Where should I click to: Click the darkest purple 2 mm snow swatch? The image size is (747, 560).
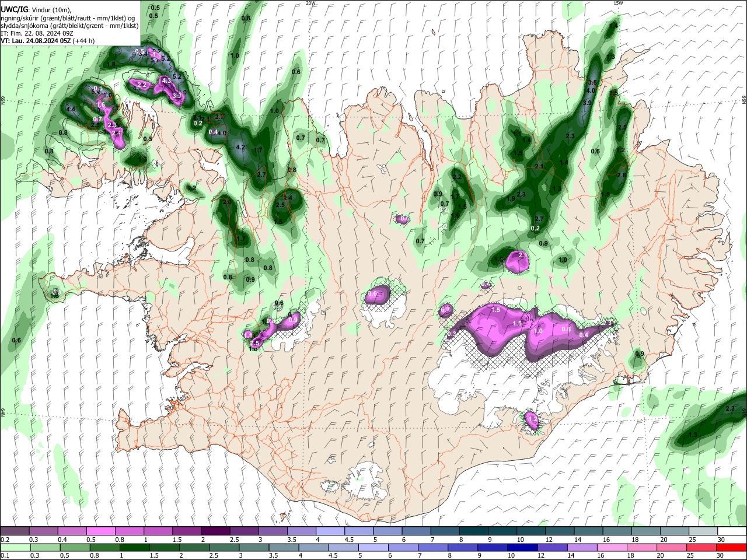[215, 531]
